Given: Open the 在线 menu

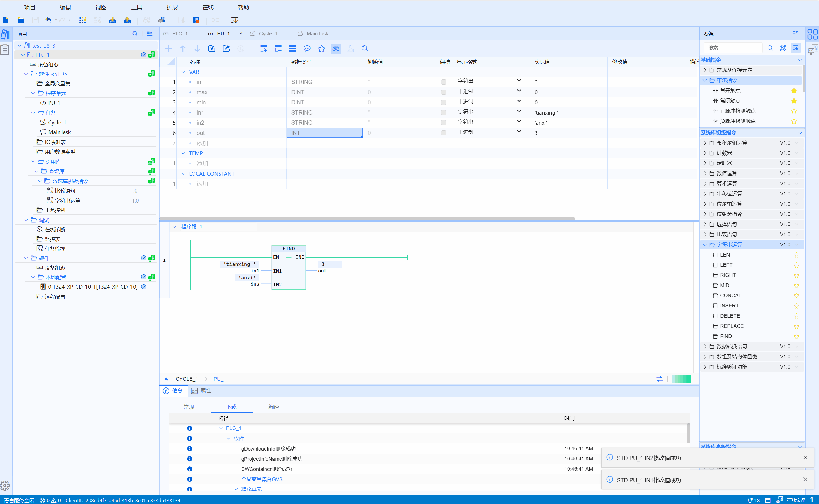Looking at the screenshot, I should tap(208, 7).
